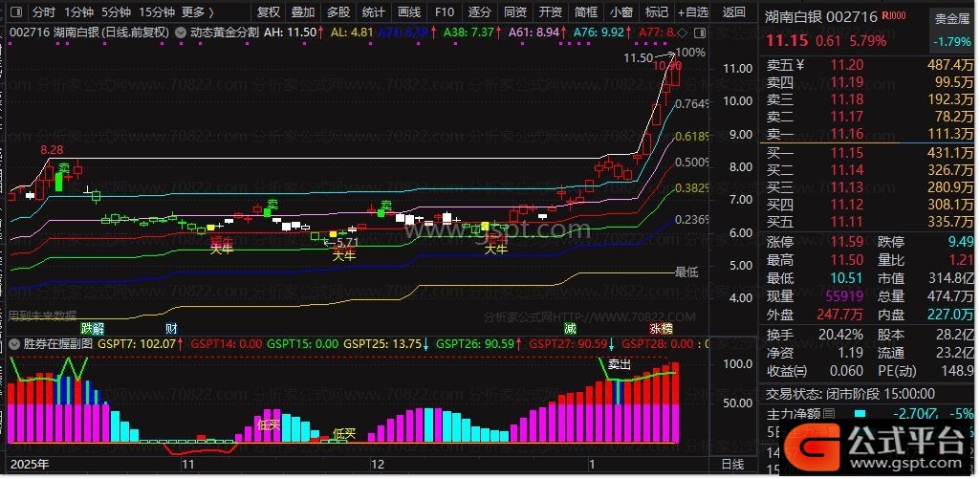Image resolution: width=980 pixels, height=479 pixels.
Task: Click the 跌解 event marker on chart
Action: coord(93,328)
